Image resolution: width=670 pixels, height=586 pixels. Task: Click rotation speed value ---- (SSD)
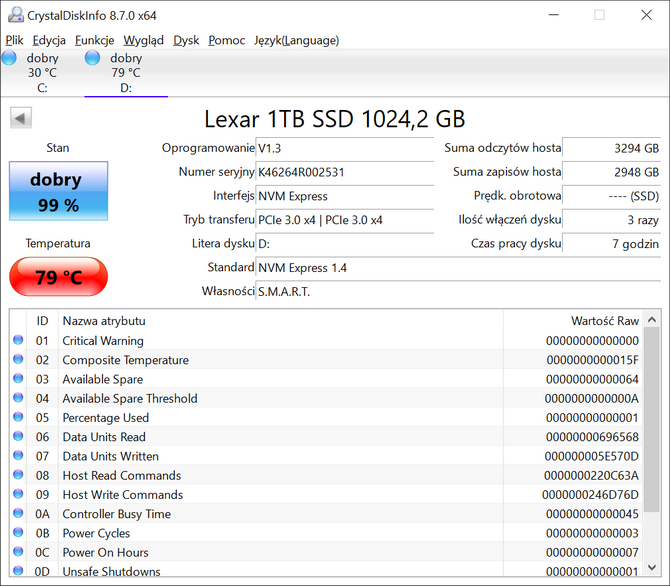[x=611, y=196]
